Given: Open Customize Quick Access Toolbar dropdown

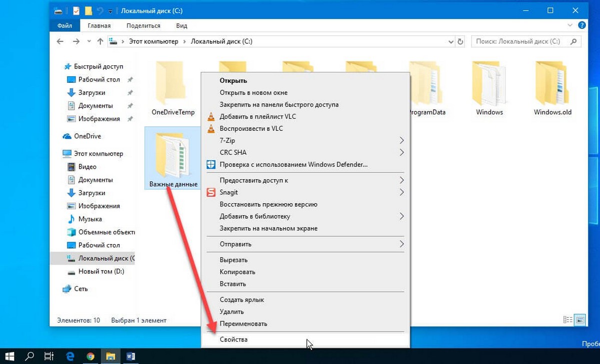Looking at the screenshot, I should (110, 10).
